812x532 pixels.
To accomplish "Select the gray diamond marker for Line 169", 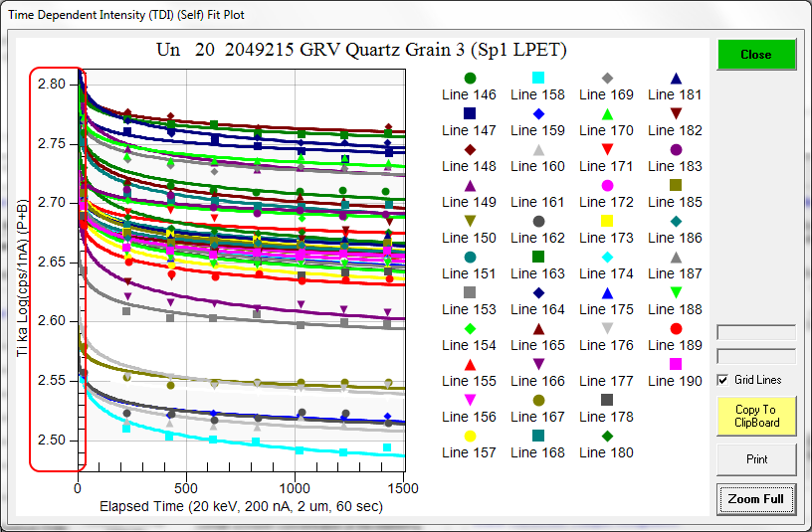I will [607, 78].
